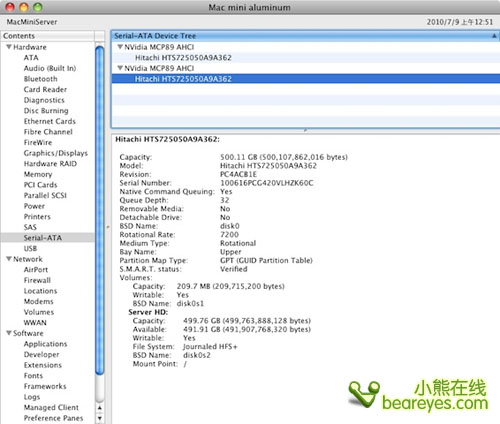Click the GPT (GUID Partition Table) value
Screen dimensions: 500x424
pos(266,260)
